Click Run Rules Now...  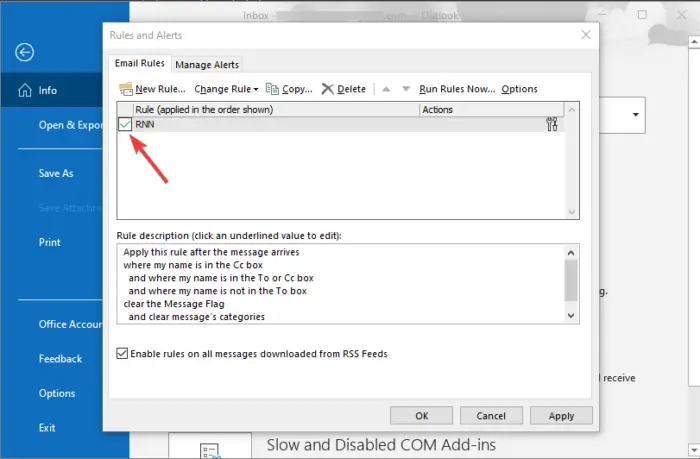457,89
